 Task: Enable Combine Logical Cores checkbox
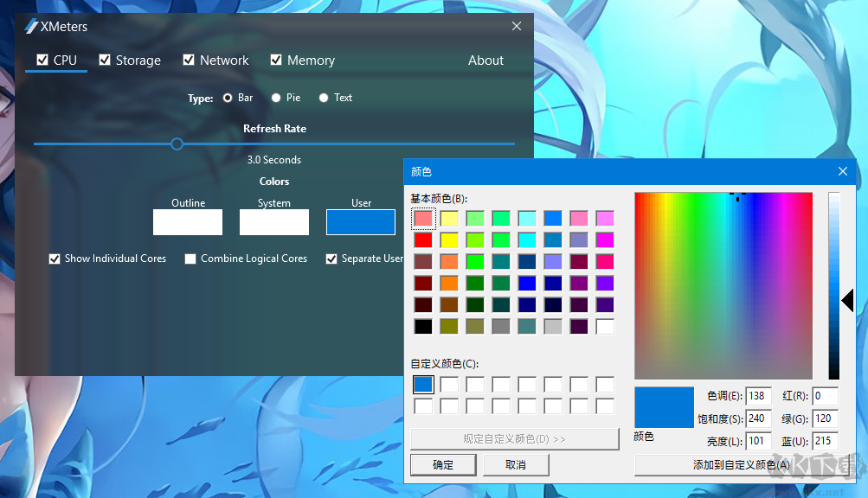click(190, 259)
